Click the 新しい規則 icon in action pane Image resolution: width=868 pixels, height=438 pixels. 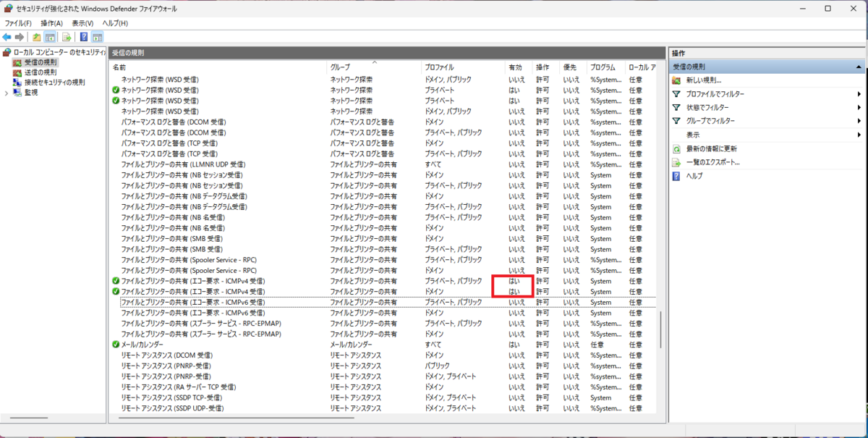(676, 80)
